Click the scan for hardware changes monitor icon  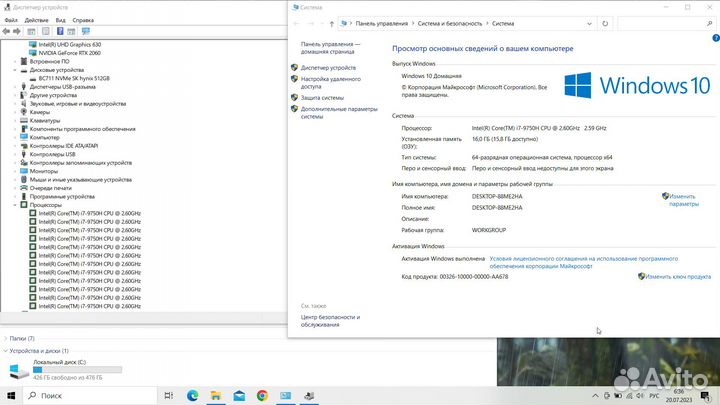(x=86, y=31)
